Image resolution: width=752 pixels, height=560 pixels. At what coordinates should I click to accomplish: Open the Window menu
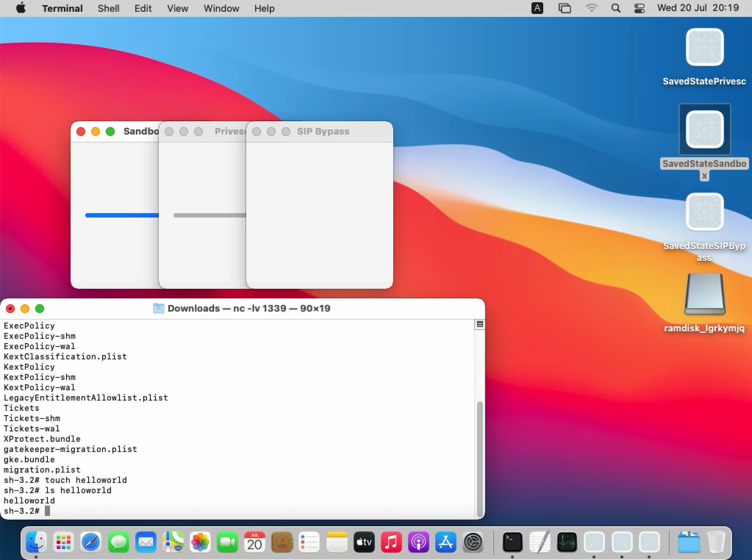221,8
